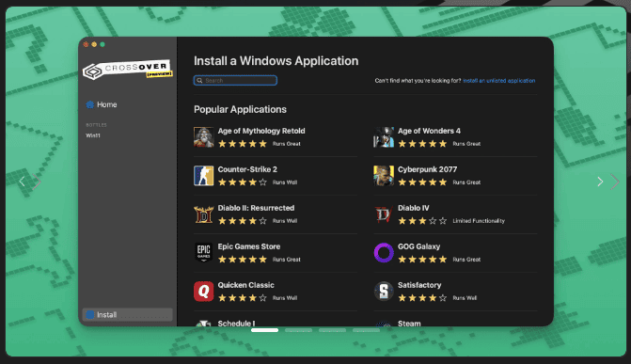
Task: Click Quicken Classic star rating
Action: tap(243, 298)
